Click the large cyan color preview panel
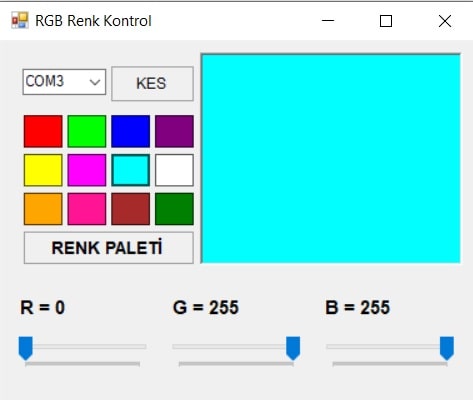The width and height of the screenshot is (473, 400). [x=331, y=158]
